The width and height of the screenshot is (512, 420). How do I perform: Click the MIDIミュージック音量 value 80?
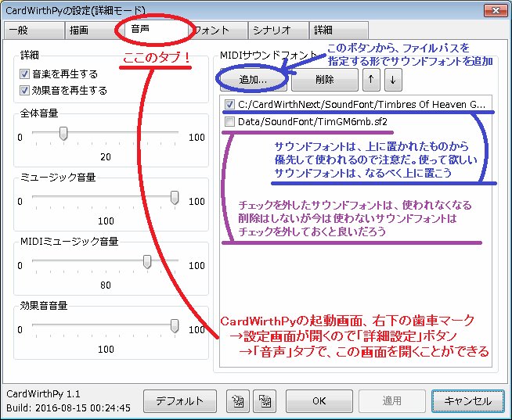pyautogui.click(x=106, y=285)
